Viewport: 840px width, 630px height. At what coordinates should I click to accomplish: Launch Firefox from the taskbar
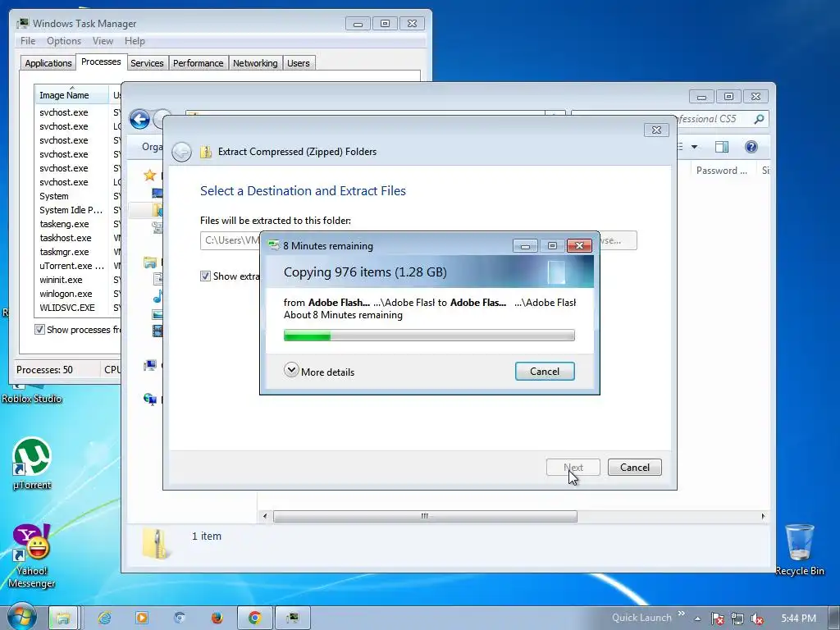pos(217,618)
